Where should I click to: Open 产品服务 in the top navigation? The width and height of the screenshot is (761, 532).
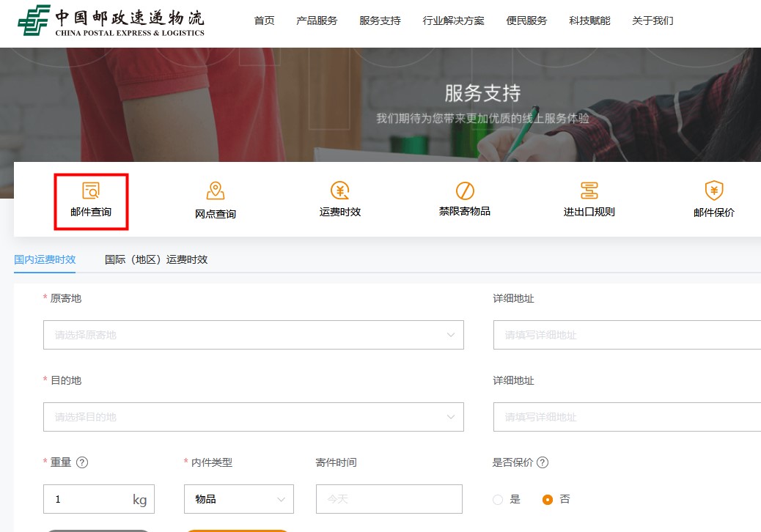point(317,21)
